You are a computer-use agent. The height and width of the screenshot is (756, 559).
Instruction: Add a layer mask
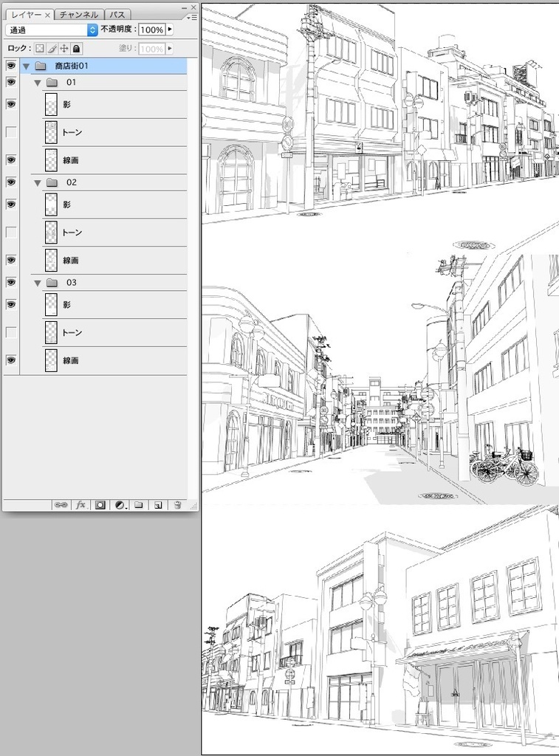click(100, 505)
